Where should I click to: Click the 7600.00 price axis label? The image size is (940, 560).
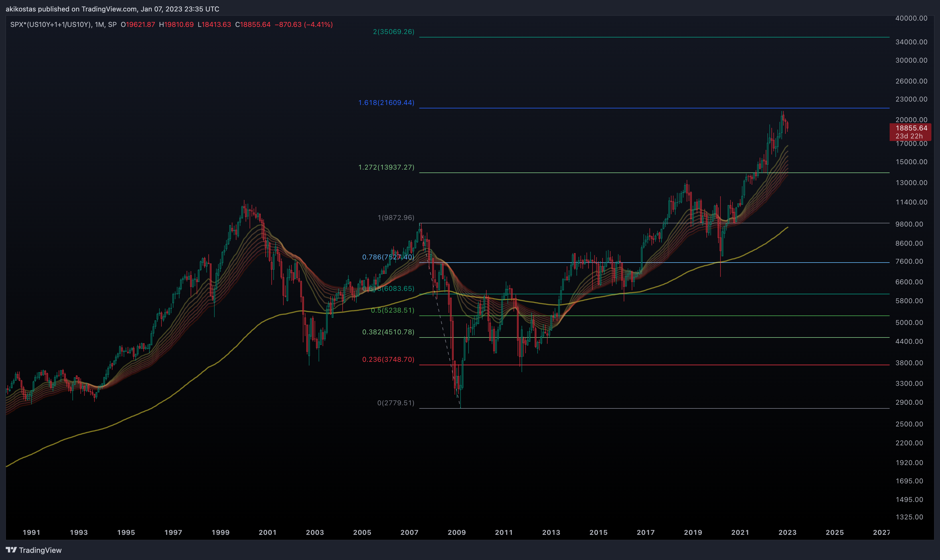click(x=909, y=261)
